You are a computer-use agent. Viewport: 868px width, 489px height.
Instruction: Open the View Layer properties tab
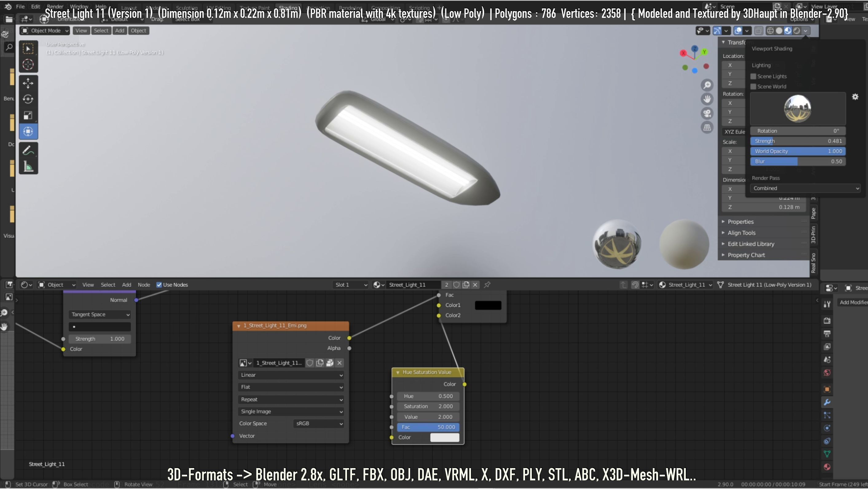827,347
